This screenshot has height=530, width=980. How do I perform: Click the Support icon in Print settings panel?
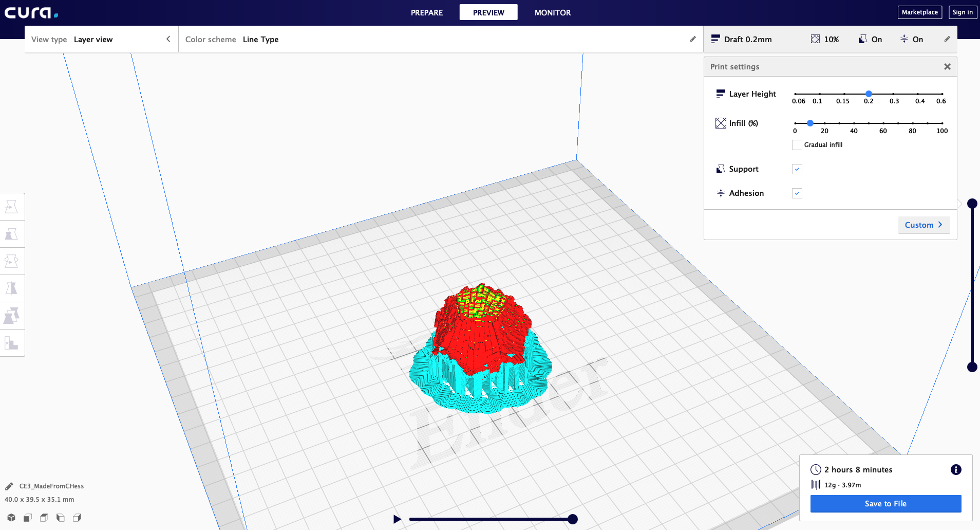[721, 169]
